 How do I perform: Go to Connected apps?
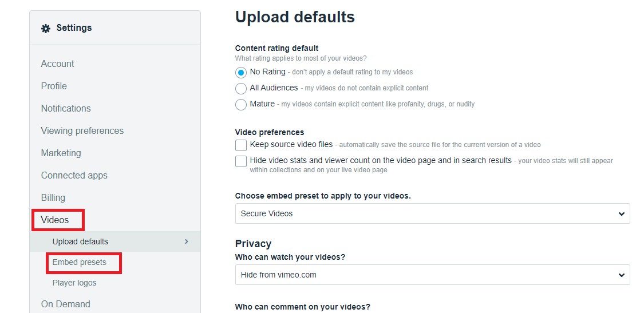(x=74, y=176)
